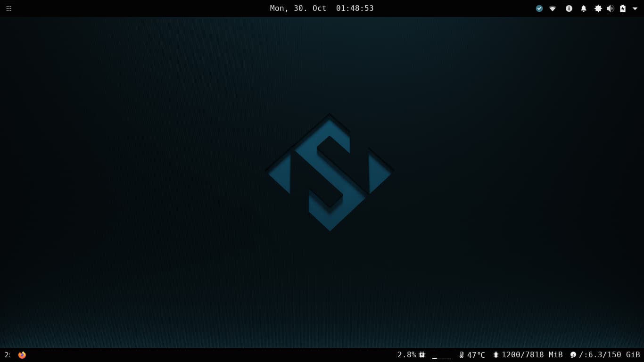The width and height of the screenshot is (644, 362).
Task: Click the CPU chip icon
Action: [422, 355]
